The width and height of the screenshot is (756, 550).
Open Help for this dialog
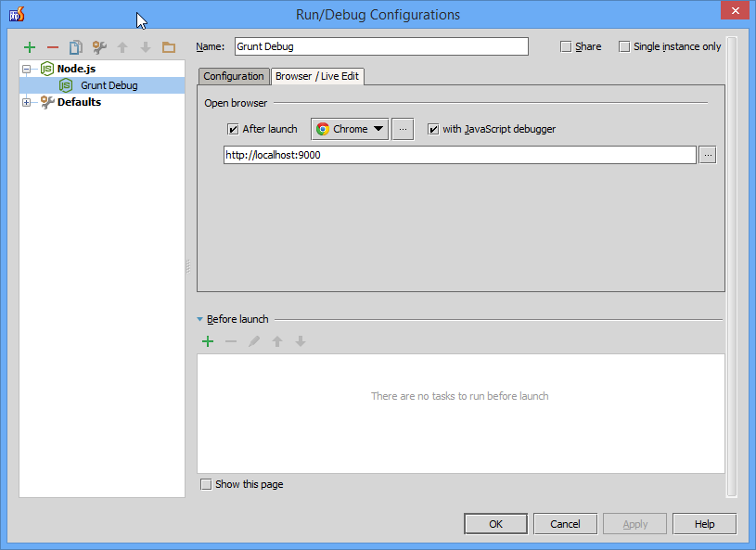point(704,524)
